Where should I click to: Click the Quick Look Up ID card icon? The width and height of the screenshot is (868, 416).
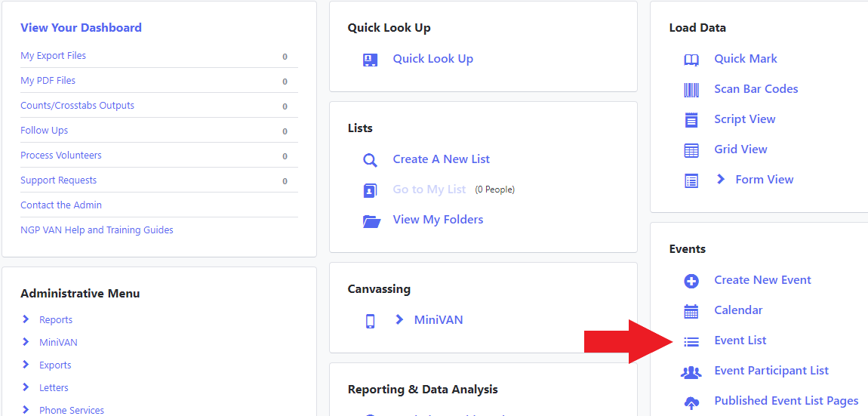370,60
